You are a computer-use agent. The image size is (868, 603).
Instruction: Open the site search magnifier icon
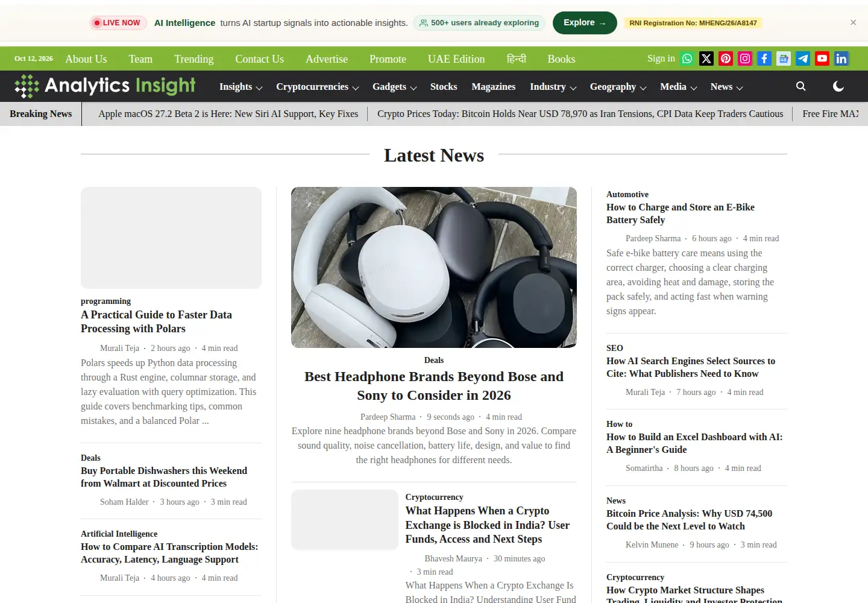800,86
